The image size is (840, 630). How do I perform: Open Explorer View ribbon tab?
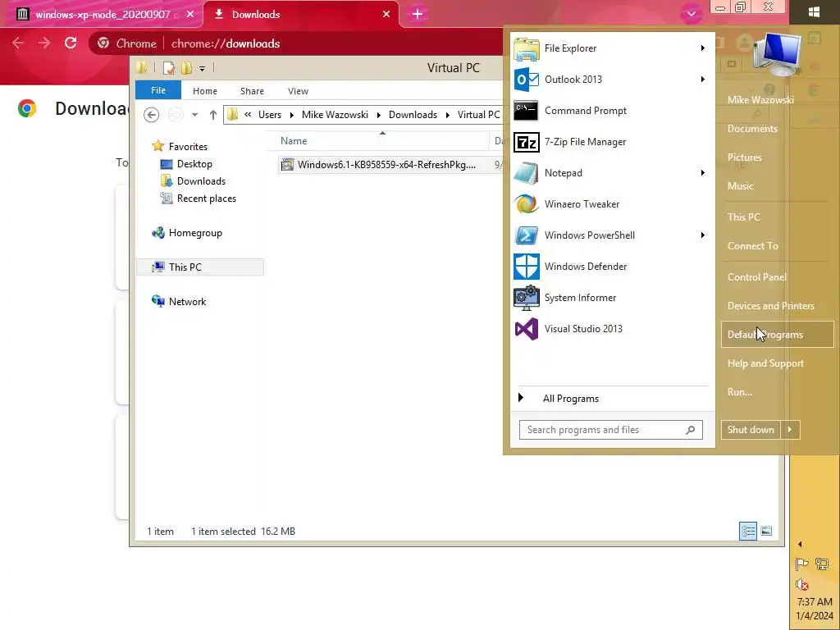pos(298,91)
